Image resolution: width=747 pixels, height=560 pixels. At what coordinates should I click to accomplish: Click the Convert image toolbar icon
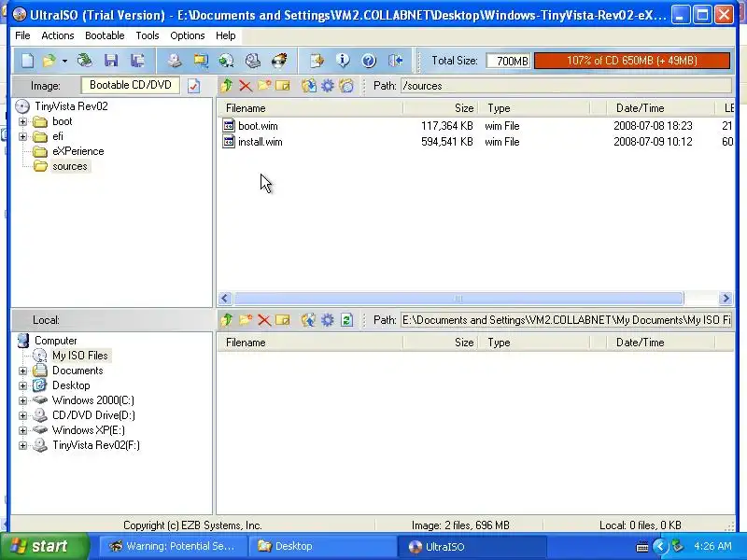201,61
